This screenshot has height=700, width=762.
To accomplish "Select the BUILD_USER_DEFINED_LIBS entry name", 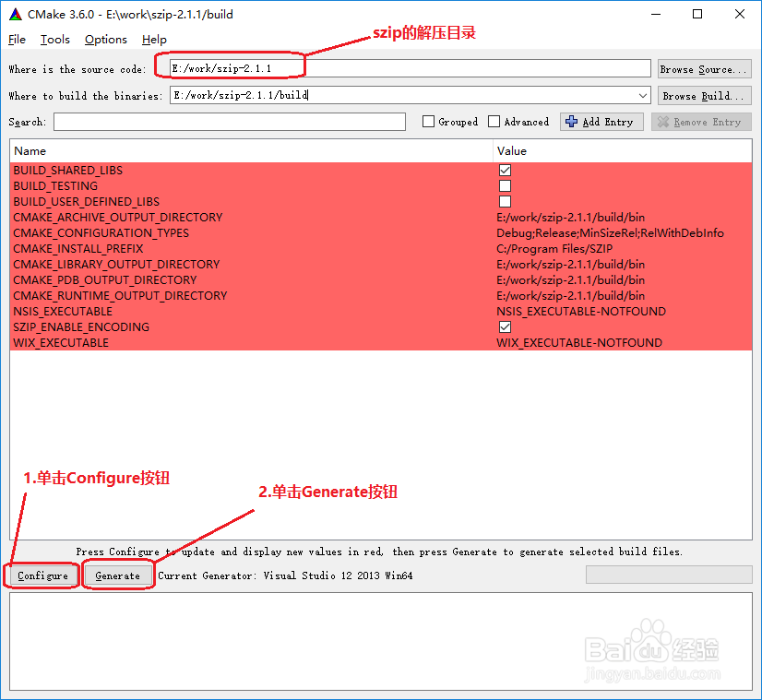I will (x=87, y=202).
